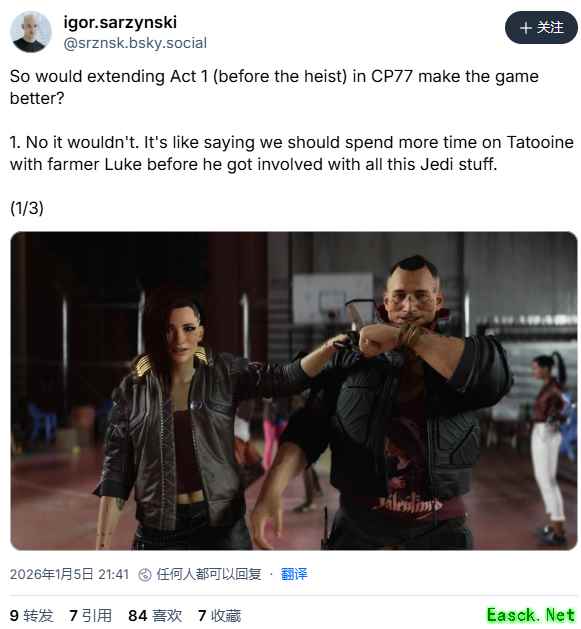Viewport: 581px width, 629px height.
Task: View the 7 收藏 saves list
Action: (219, 615)
